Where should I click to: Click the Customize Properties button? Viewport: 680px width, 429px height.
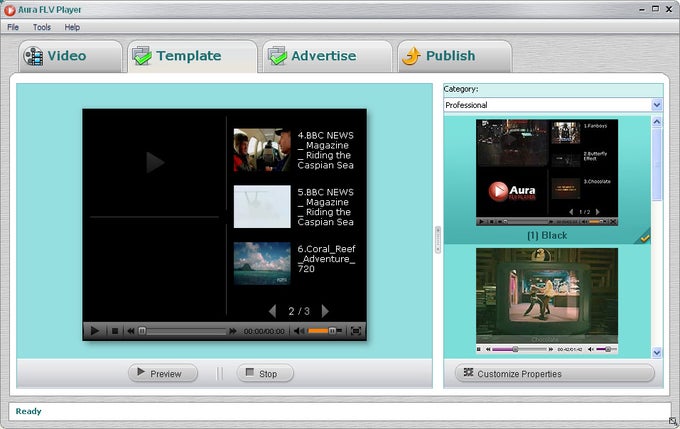pyautogui.click(x=553, y=374)
